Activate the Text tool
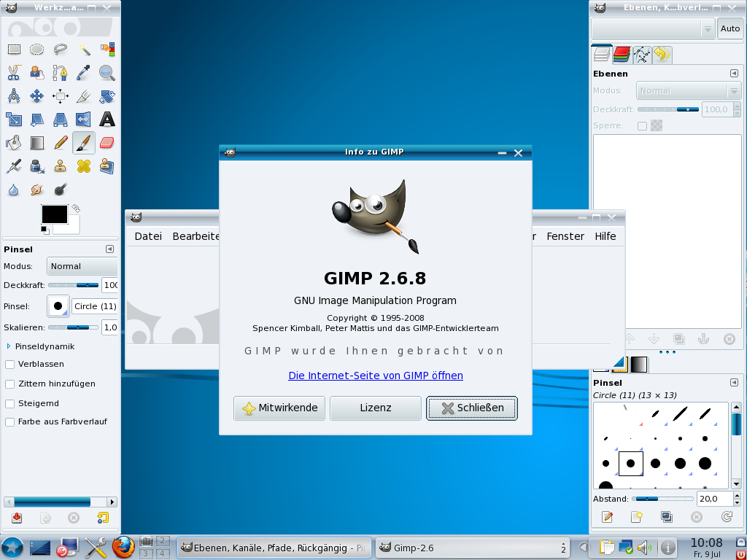The height and width of the screenshot is (560, 747). click(106, 120)
